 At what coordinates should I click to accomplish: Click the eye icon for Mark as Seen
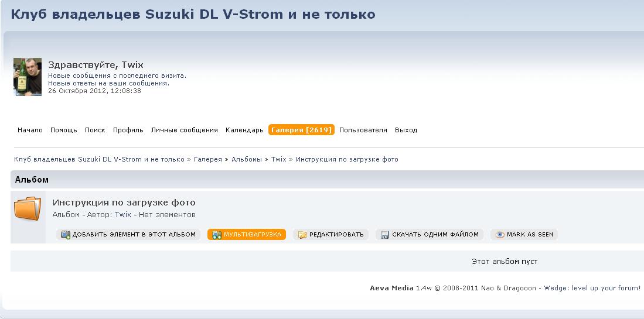pyautogui.click(x=500, y=235)
